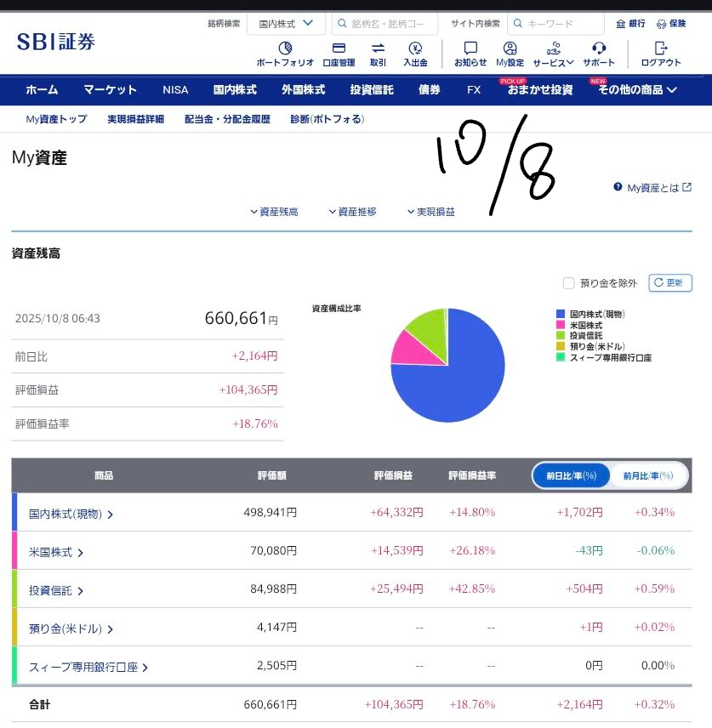This screenshot has height=728, width=712.
Task: Click blue 国内株式(現物) legend swatch
Action: coord(561,314)
